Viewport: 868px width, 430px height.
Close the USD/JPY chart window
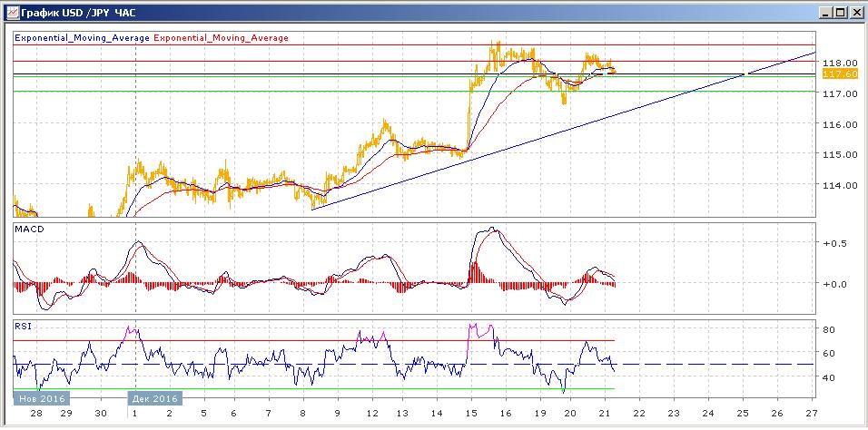coord(855,13)
